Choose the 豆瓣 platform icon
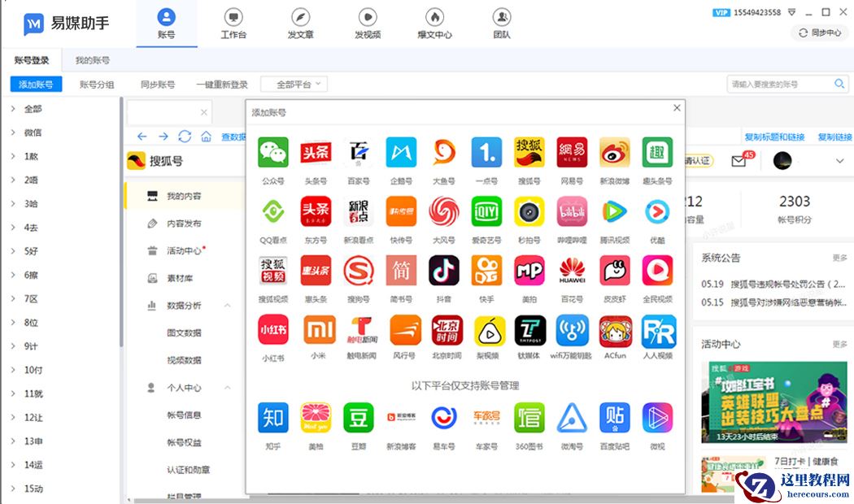Screen dimensions: 854x504 point(359,418)
